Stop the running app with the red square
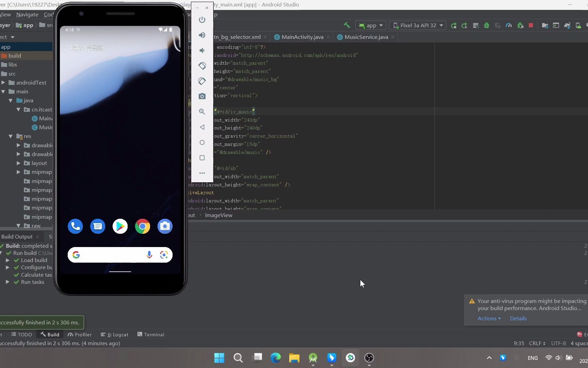The height and width of the screenshot is (368, 588). point(531,25)
